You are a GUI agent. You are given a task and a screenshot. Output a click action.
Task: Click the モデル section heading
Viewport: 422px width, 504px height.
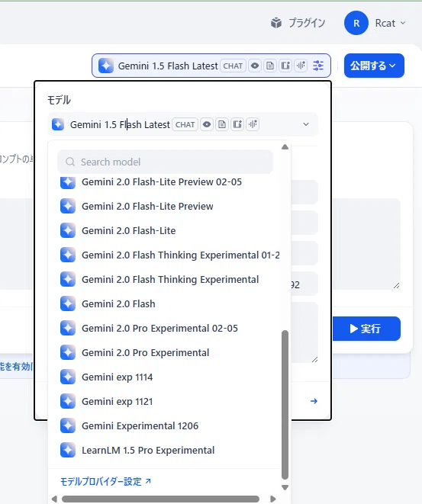coord(60,100)
